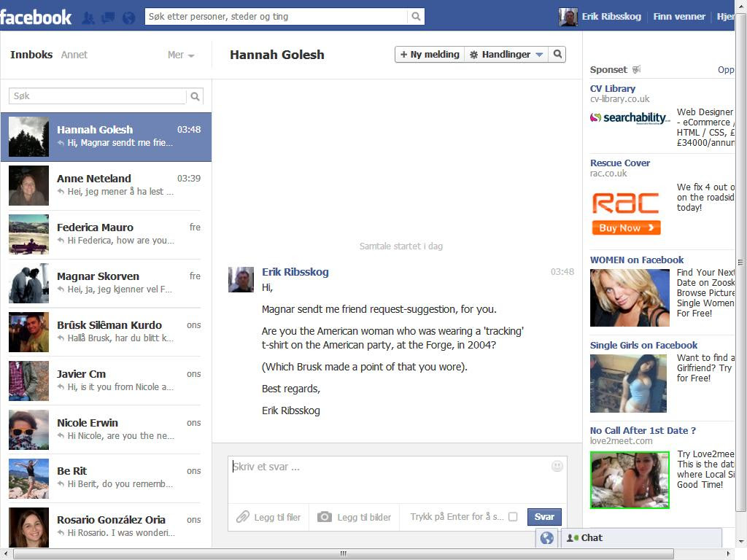Image resolution: width=747 pixels, height=560 pixels.
Task: Open WOMEN on Facebook ad link
Action: point(637,260)
